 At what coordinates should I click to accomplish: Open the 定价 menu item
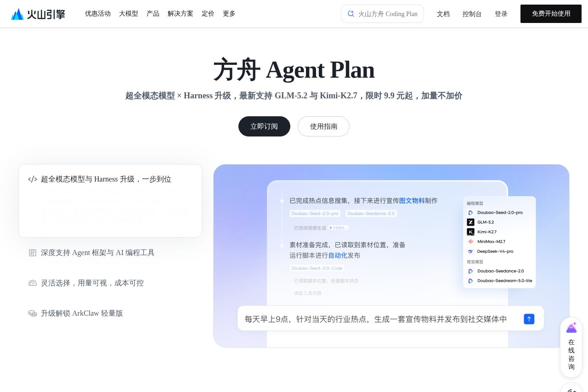pos(208,14)
